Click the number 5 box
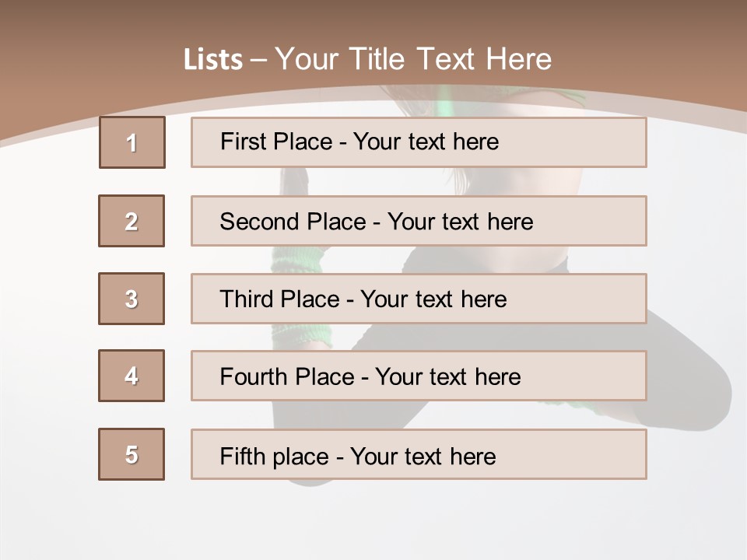The width and height of the screenshot is (747, 560). tap(132, 454)
